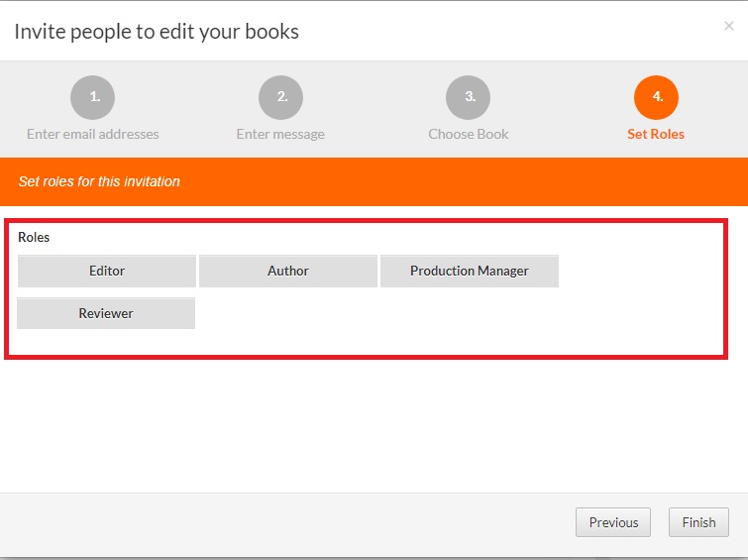
Task: Close the invite dialog with the X
Action: 729,27
